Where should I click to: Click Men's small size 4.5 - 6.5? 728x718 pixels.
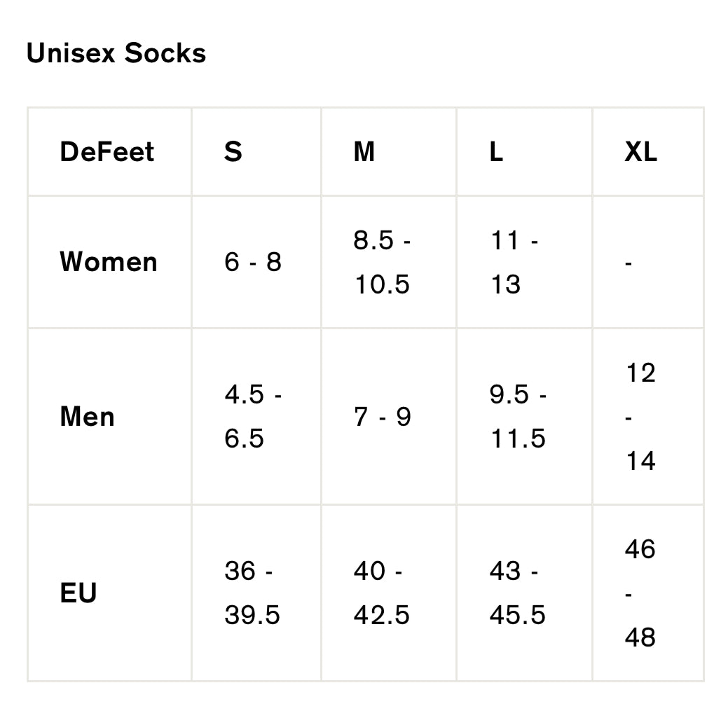(x=253, y=416)
